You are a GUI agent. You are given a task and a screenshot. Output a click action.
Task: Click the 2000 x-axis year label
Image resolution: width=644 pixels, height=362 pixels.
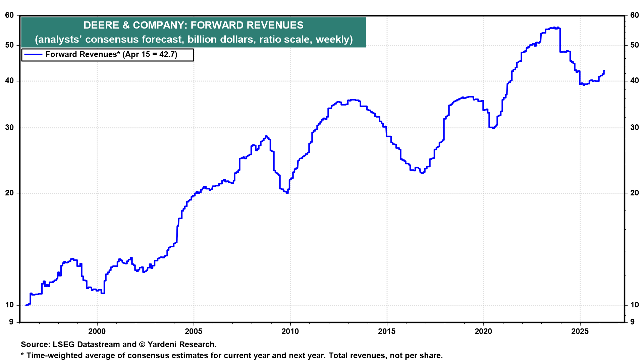click(97, 331)
